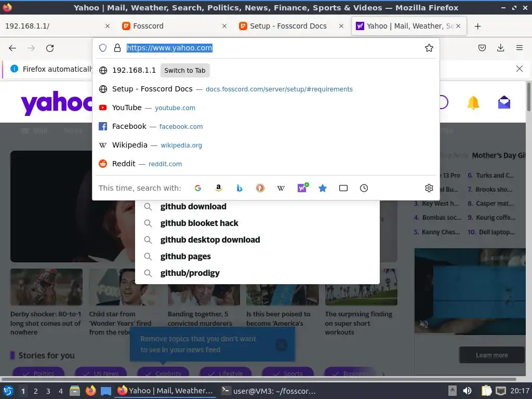Open the terminal window user@VM3 in taskbar
The width and height of the screenshot is (532, 399).
tap(268, 391)
